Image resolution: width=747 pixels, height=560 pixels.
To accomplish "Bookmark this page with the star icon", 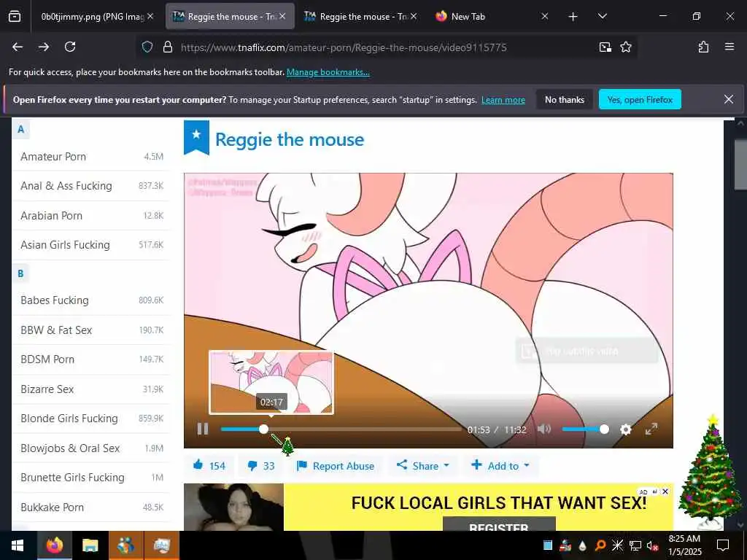I will tap(625, 47).
